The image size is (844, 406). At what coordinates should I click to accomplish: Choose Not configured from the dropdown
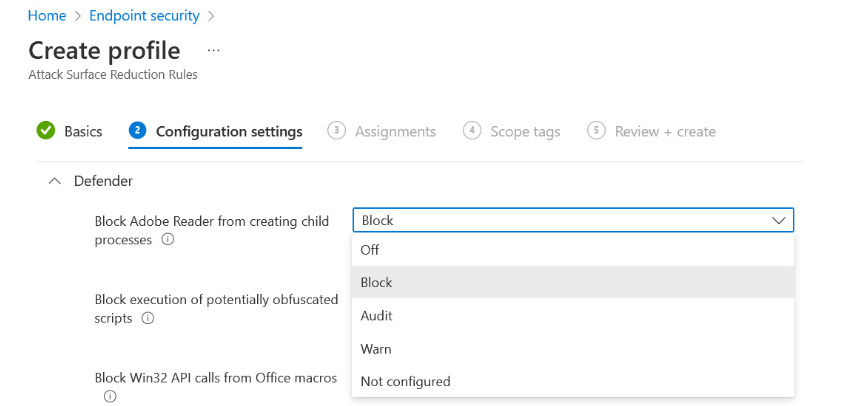click(x=406, y=381)
